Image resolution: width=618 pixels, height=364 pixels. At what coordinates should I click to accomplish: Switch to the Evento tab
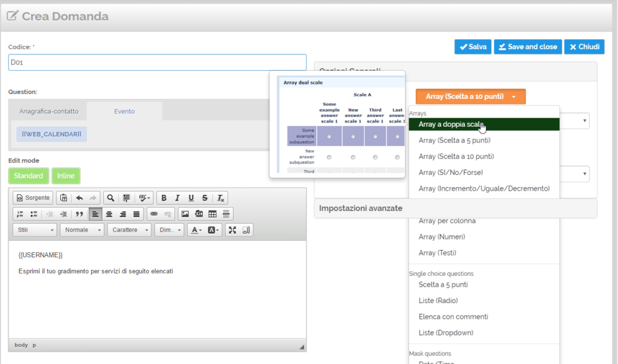click(x=124, y=112)
